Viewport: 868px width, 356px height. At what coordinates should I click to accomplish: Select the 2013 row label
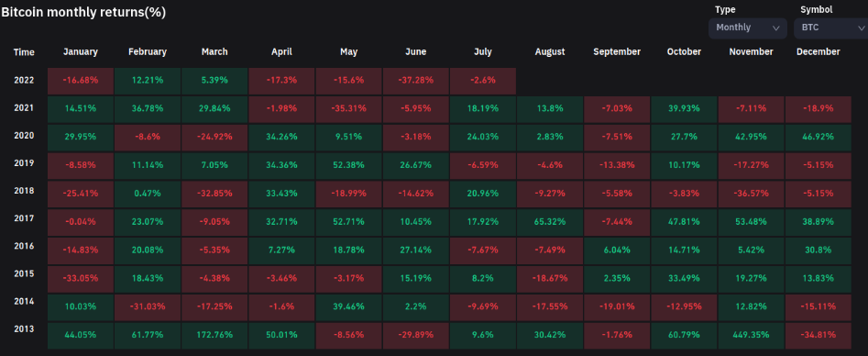(x=24, y=328)
